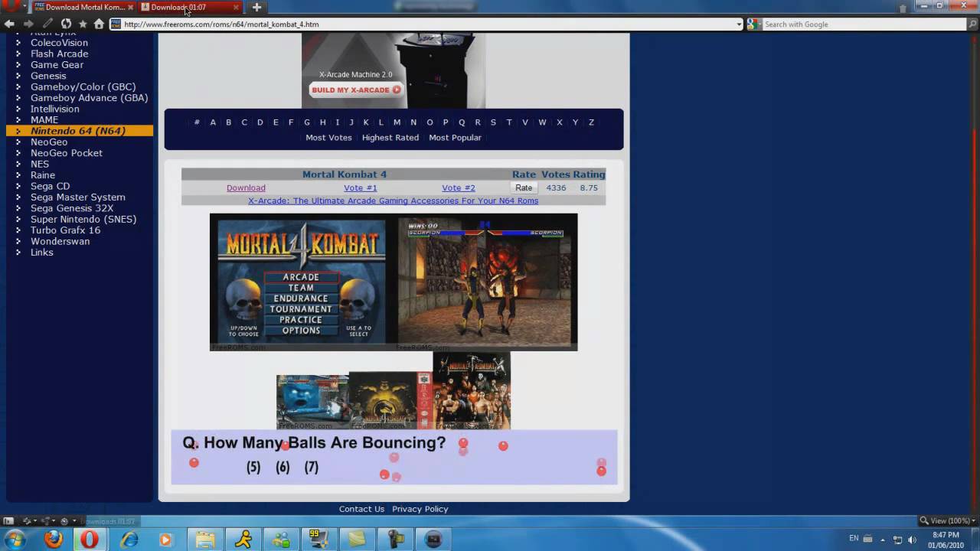Open Internet Explorer from taskbar
The height and width of the screenshot is (551, 980).
click(129, 540)
